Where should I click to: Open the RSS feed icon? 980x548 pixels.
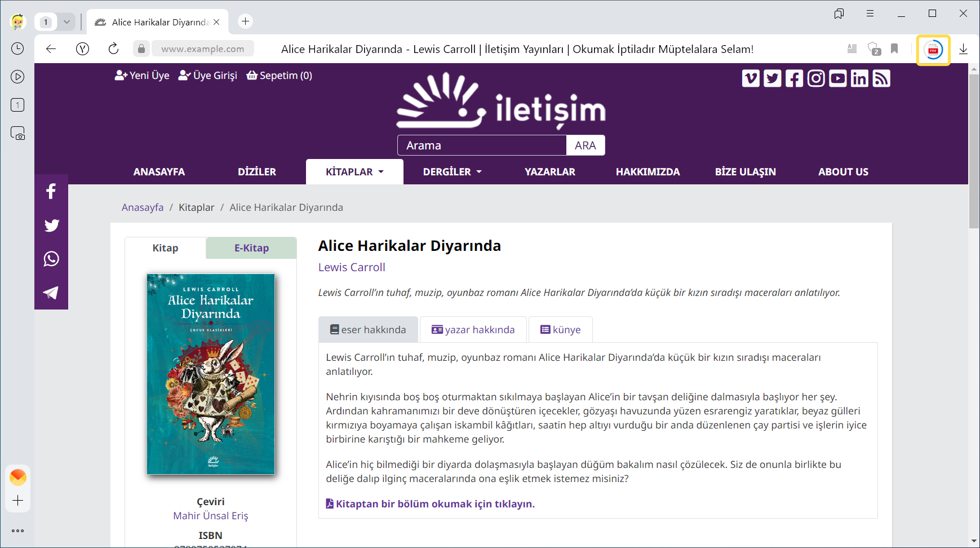(881, 78)
